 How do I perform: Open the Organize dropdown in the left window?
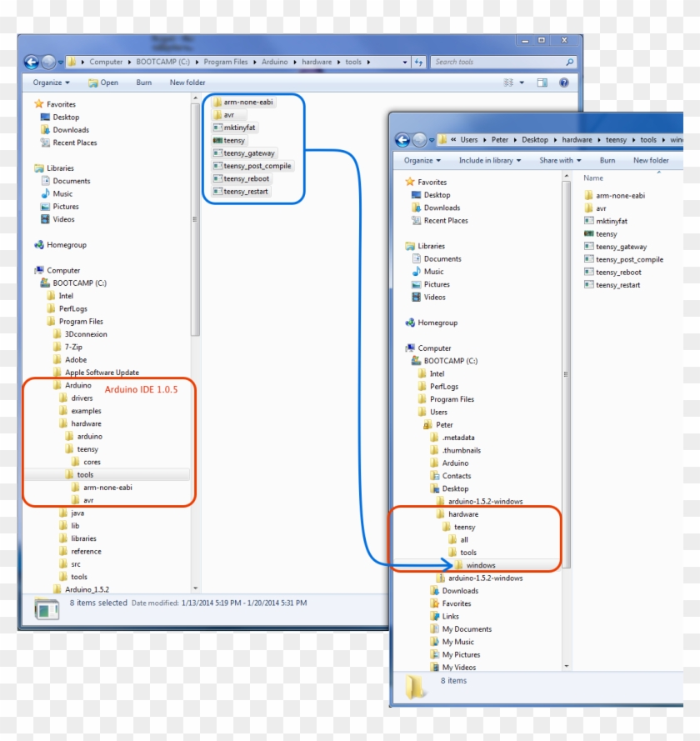tap(51, 83)
